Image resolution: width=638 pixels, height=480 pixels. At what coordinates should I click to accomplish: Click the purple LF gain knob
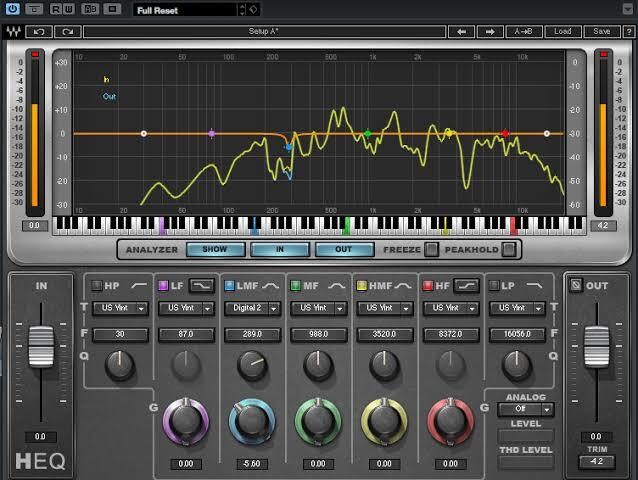[x=186, y=421]
